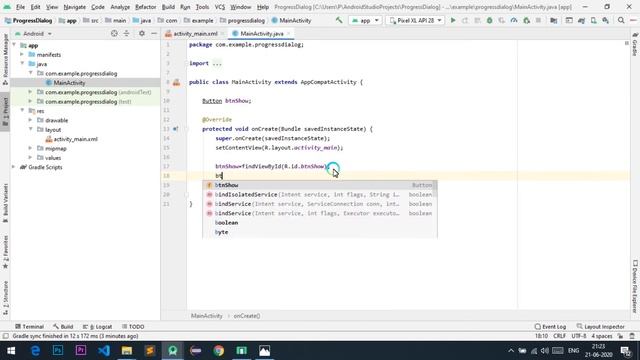
Task: Open the Build menu
Action: [x=168, y=7]
